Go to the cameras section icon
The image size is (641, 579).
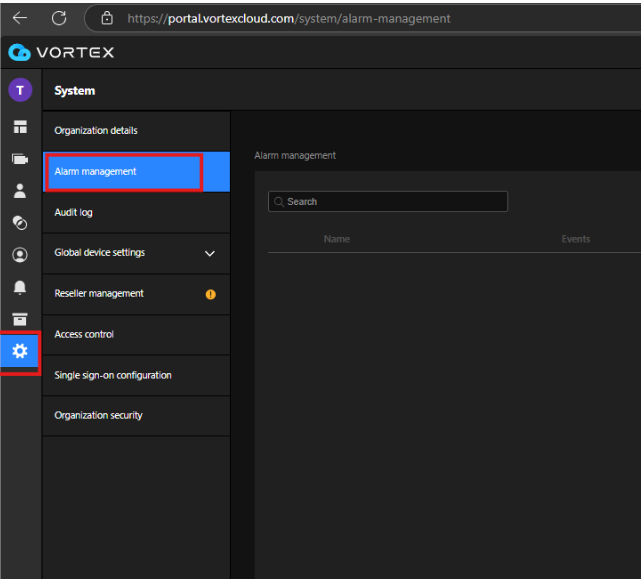[x=20, y=159]
